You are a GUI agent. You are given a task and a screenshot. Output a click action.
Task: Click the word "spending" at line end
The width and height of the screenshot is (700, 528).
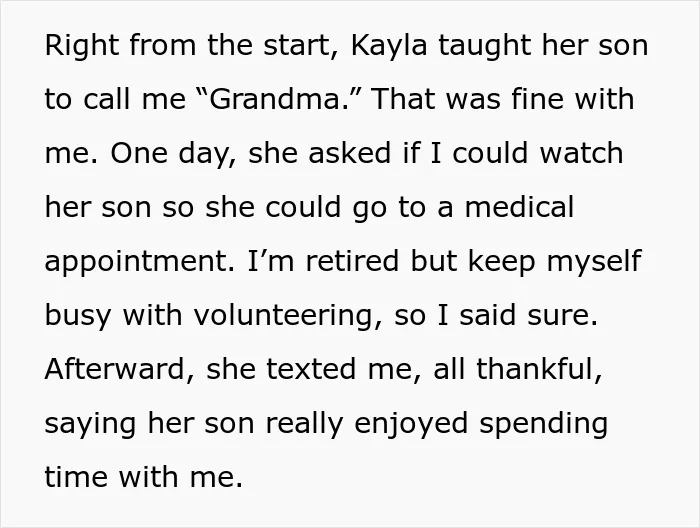pyautogui.click(x=543, y=424)
